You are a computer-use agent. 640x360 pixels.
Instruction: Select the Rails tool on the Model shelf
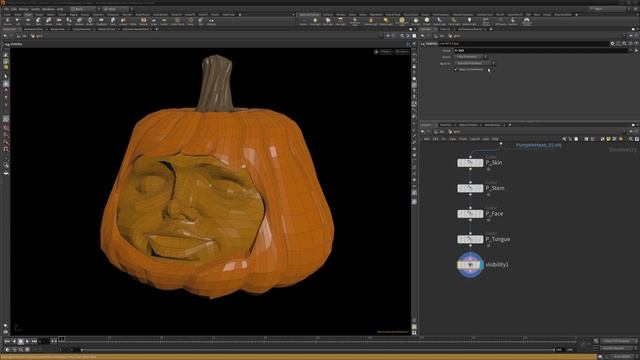[x=38, y=21]
